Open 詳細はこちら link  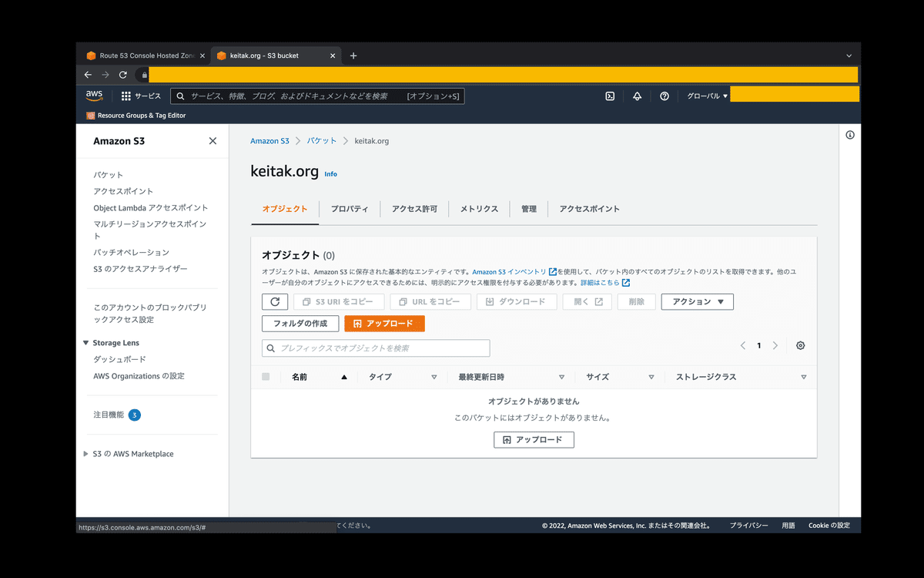(605, 283)
